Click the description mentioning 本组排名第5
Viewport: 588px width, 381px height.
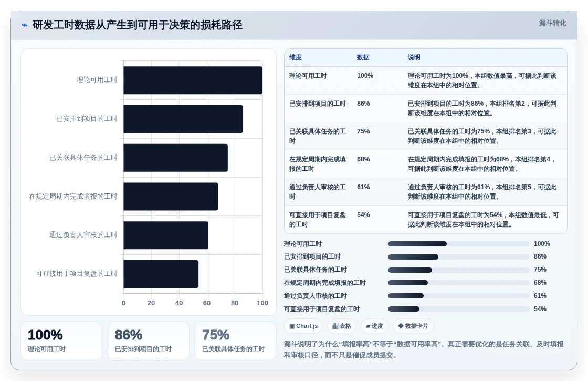coord(482,192)
